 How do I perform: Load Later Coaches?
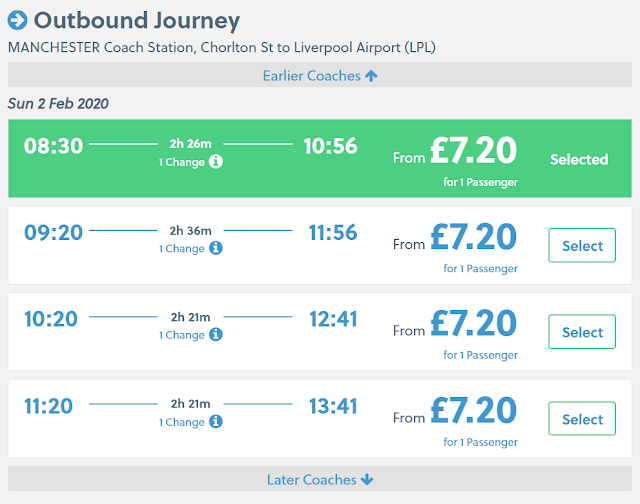click(x=312, y=479)
